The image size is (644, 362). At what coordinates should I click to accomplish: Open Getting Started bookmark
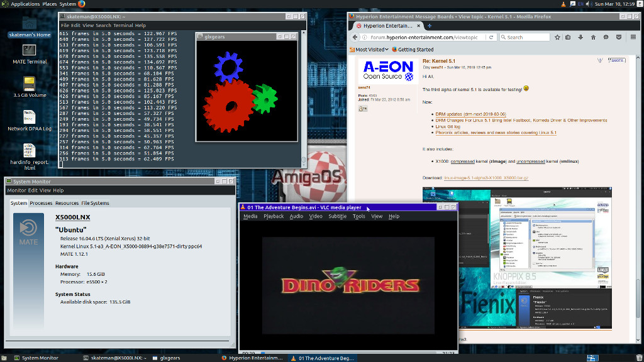click(x=413, y=49)
